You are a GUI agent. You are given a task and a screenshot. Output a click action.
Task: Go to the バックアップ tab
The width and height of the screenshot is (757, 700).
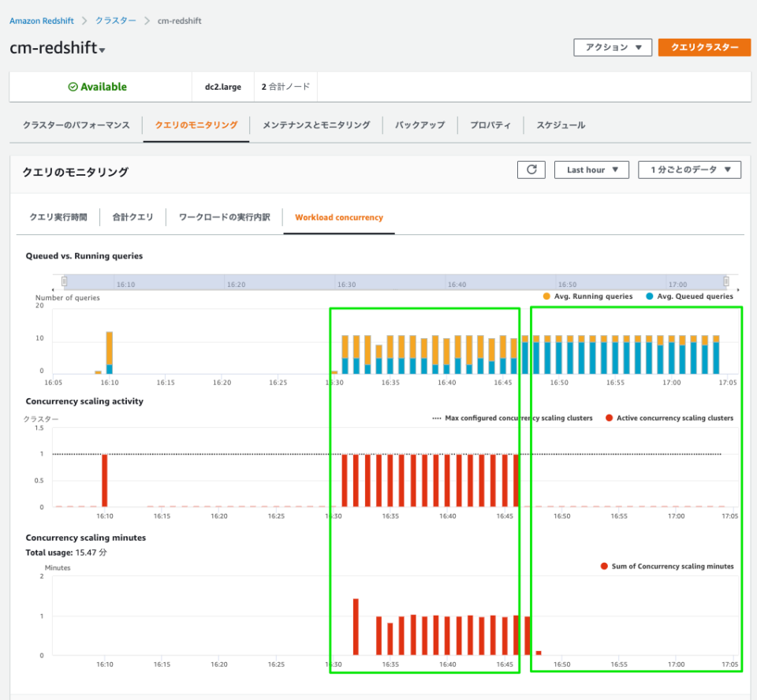coord(420,125)
